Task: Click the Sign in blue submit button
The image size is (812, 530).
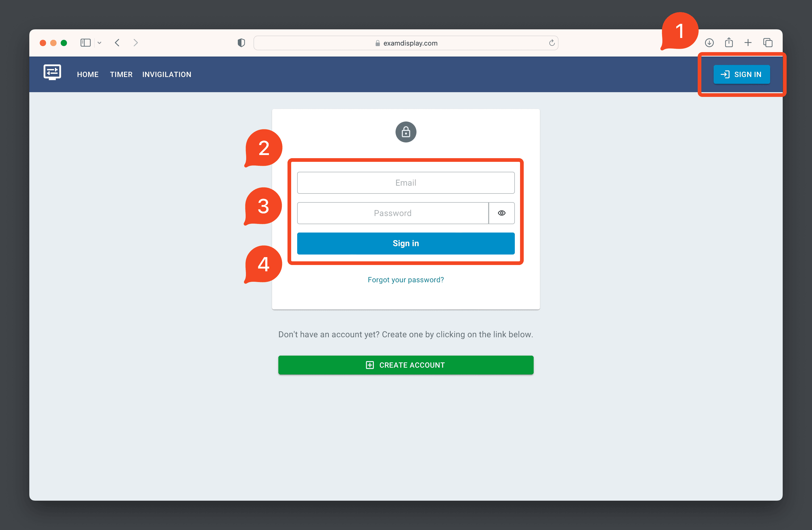Action: tap(406, 243)
